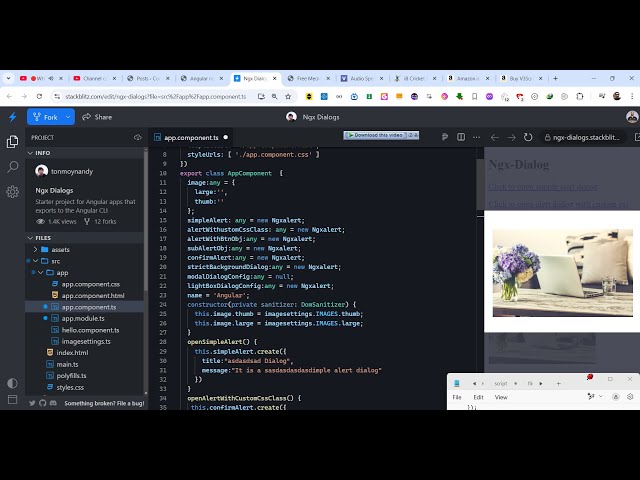Click the StackBlitz lightning bolt logo
The height and width of the screenshot is (480, 640).
point(12,117)
